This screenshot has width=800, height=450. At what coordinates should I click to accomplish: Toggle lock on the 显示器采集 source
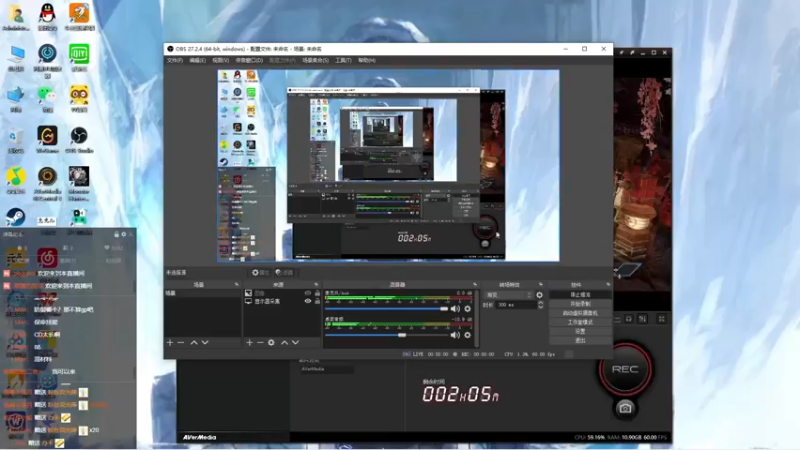point(317,301)
